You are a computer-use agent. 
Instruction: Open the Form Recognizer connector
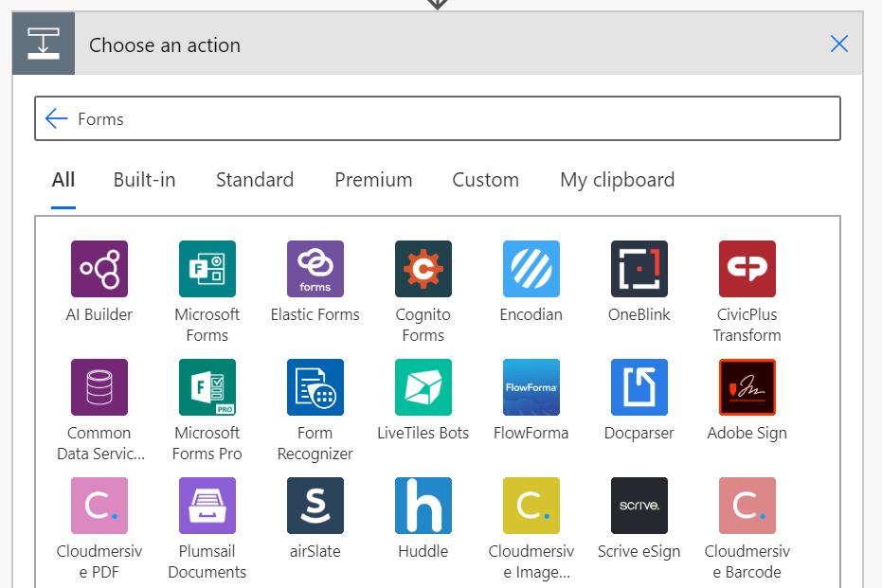coord(315,387)
